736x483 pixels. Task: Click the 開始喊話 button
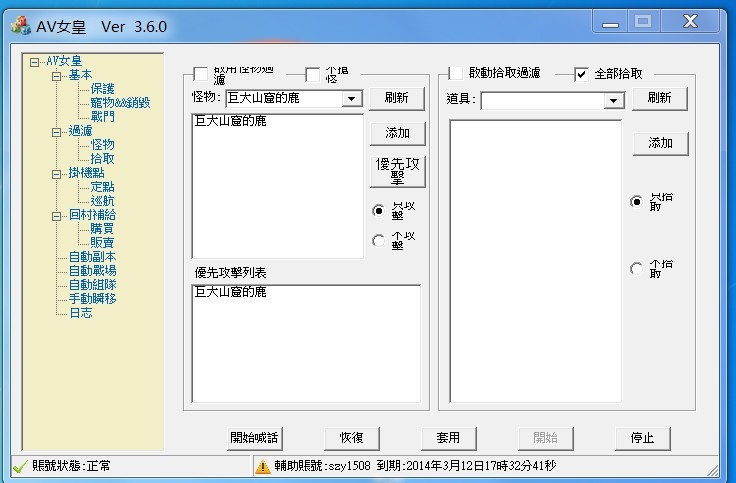(254, 438)
